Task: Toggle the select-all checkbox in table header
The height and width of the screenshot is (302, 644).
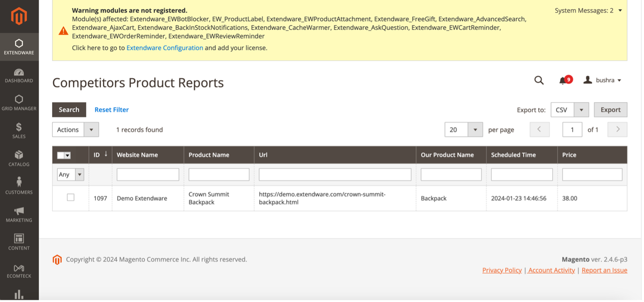Action: click(60, 156)
